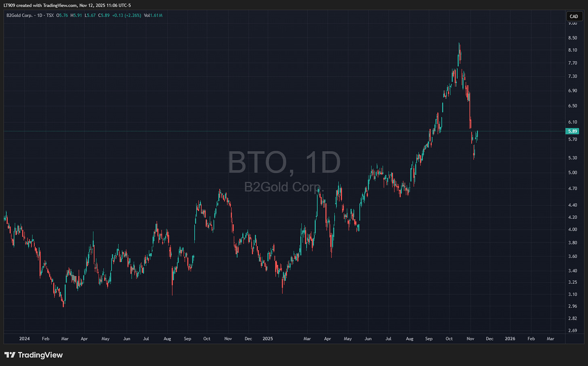Click the 3.60 price axis label
The image size is (588, 366).
[x=572, y=256]
